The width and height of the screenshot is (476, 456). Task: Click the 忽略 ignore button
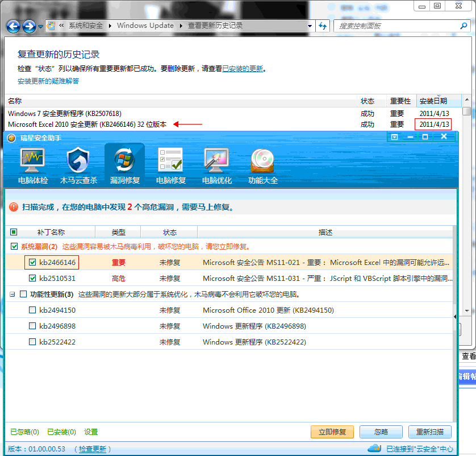click(381, 432)
